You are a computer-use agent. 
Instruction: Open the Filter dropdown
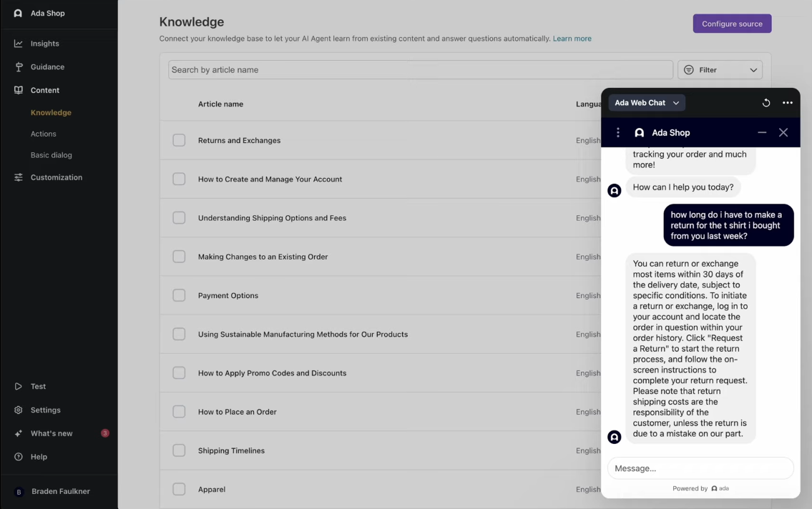720,70
